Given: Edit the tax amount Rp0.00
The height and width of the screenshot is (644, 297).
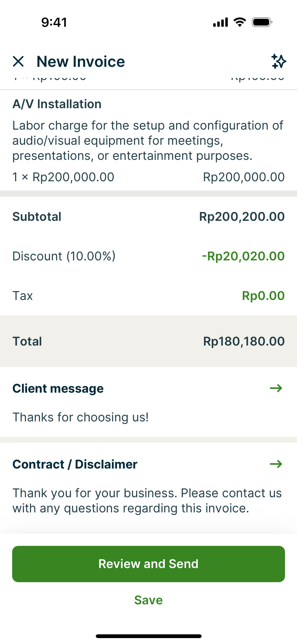Looking at the screenshot, I should pyautogui.click(x=263, y=296).
